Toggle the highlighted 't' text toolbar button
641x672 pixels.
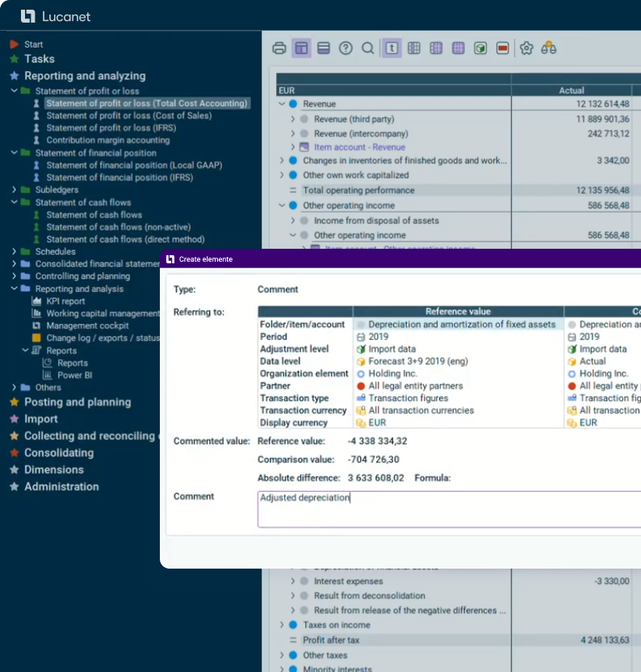[x=392, y=48]
